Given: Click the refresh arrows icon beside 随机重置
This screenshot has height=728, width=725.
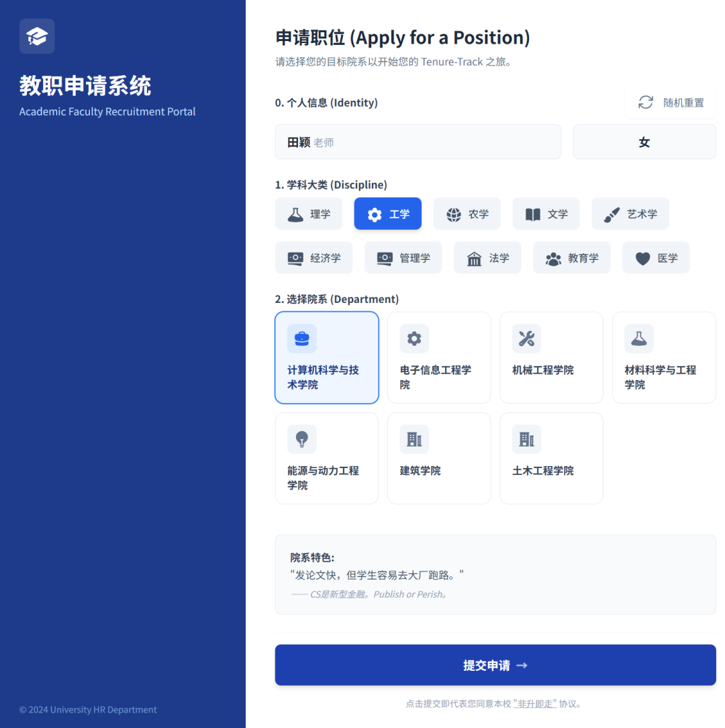Looking at the screenshot, I should [646, 103].
